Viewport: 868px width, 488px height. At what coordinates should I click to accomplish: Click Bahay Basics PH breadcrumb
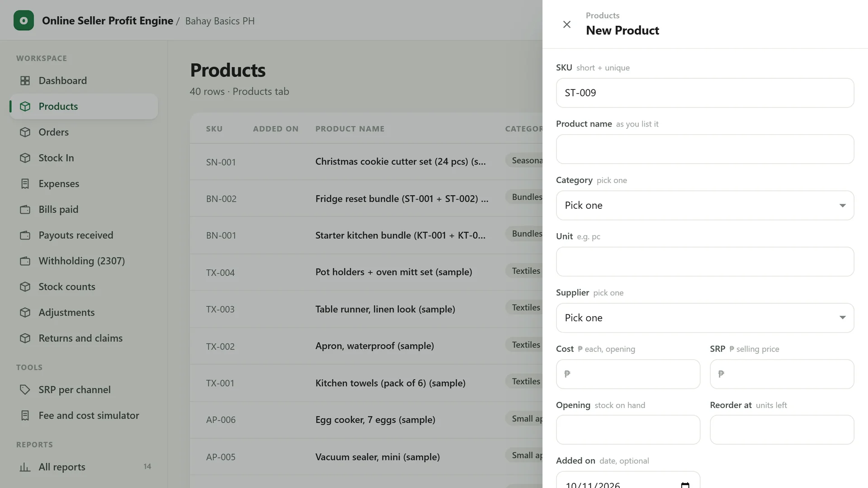220,21
